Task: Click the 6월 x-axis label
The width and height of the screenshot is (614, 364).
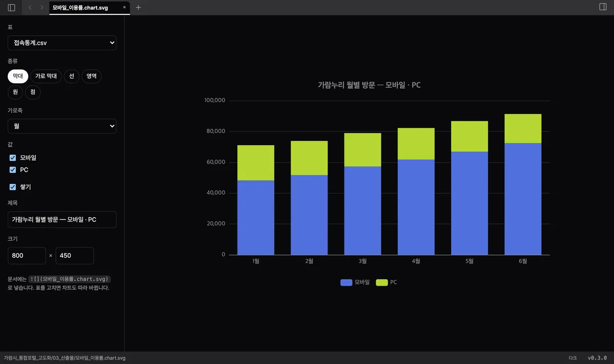Action: [x=523, y=261]
